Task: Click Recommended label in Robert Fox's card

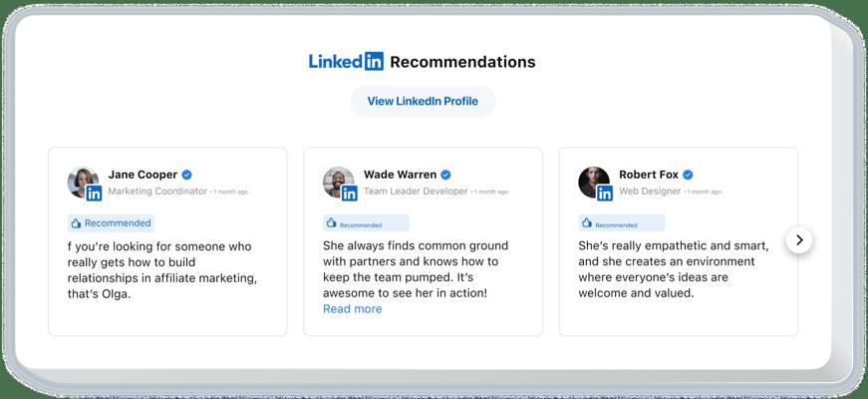Action: (x=616, y=225)
